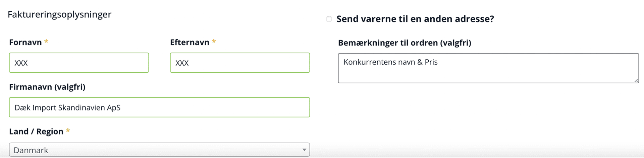Tick the 'Send varerne til en anden adresse?' checkbox
The height and width of the screenshot is (158, 644).
click(329, 19)
